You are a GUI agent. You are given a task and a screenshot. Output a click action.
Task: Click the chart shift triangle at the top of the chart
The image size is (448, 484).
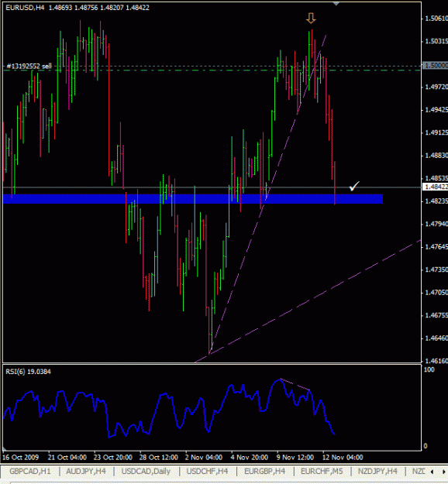336,4
